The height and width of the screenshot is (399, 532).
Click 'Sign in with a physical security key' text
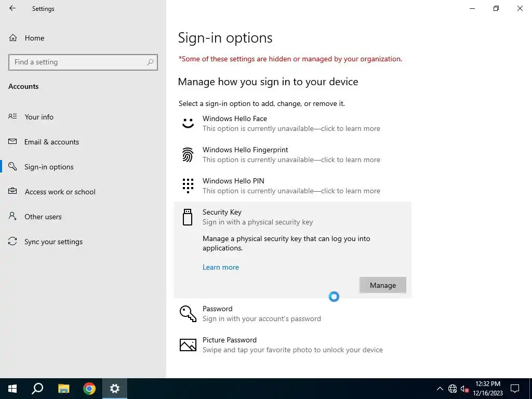click(258, 222)
